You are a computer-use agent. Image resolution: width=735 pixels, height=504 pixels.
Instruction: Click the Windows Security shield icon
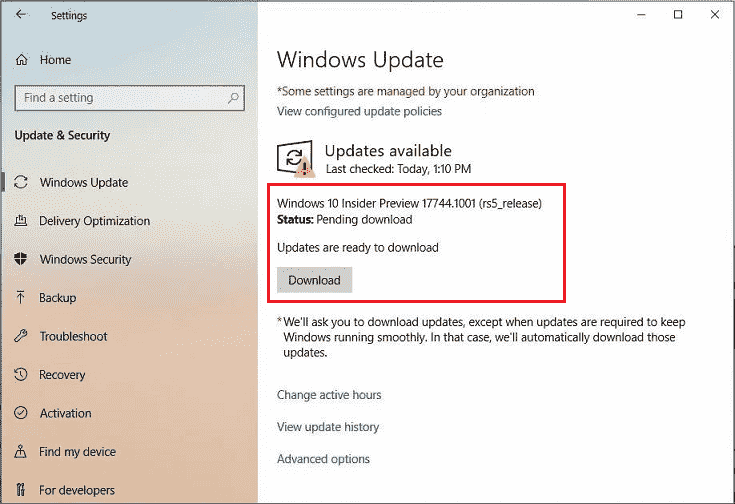[x=20, y=260]
